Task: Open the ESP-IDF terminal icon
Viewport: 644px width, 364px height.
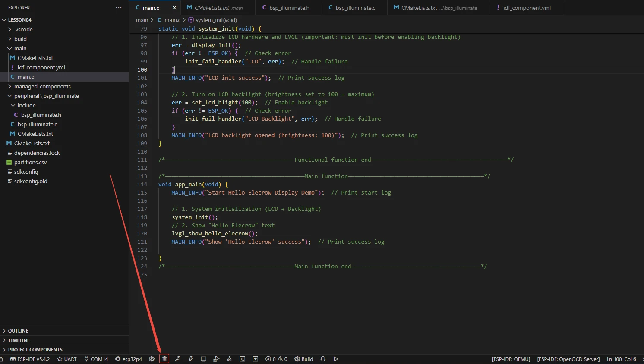Action: click(x=242, y=359)
